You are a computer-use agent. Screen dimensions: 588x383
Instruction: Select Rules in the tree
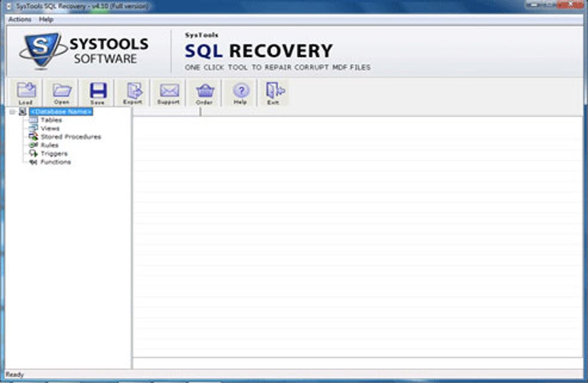[x=50, y=145]
